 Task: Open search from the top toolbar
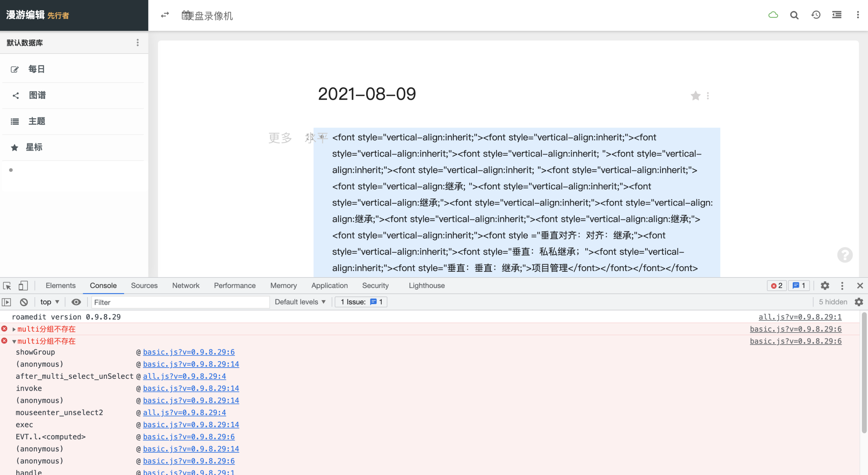tap(794, 15)
